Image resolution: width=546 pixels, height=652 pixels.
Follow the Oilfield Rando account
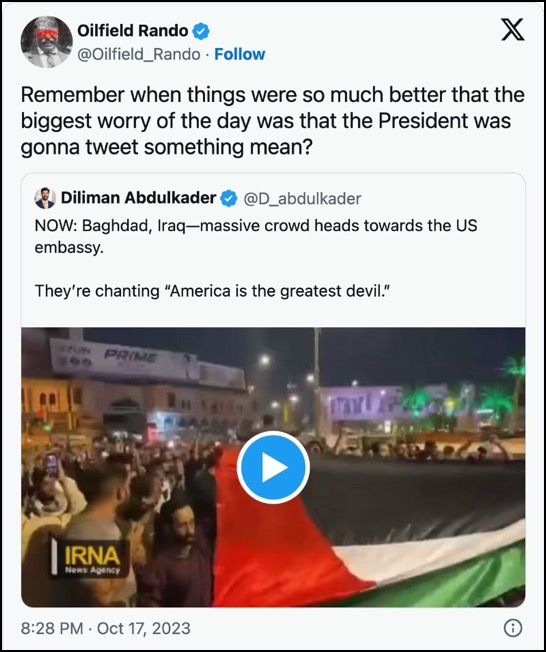point(240,54)
